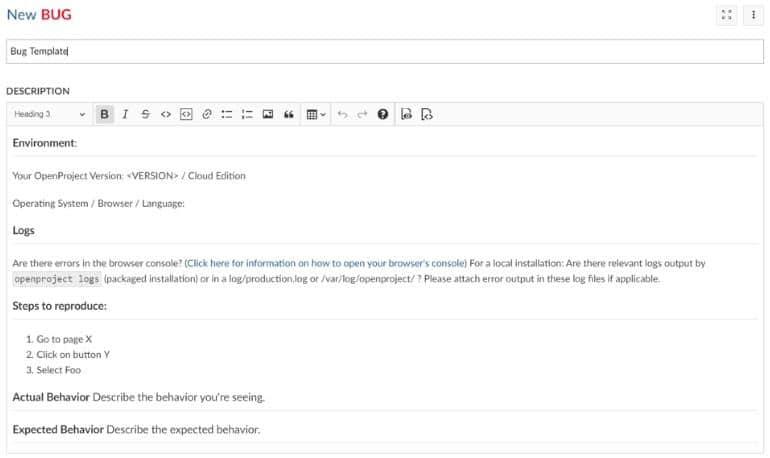770x458 pixels.
Task: Create a numbered list
Action: [x=247, y=114]
